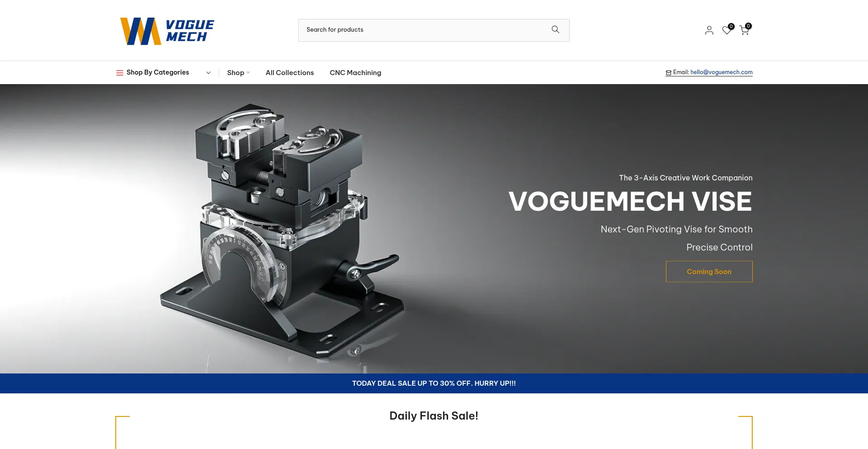The height and width of the screenshot is (449, 868).
Task: Open CNC Machining menu item
Action: [355, 73]
